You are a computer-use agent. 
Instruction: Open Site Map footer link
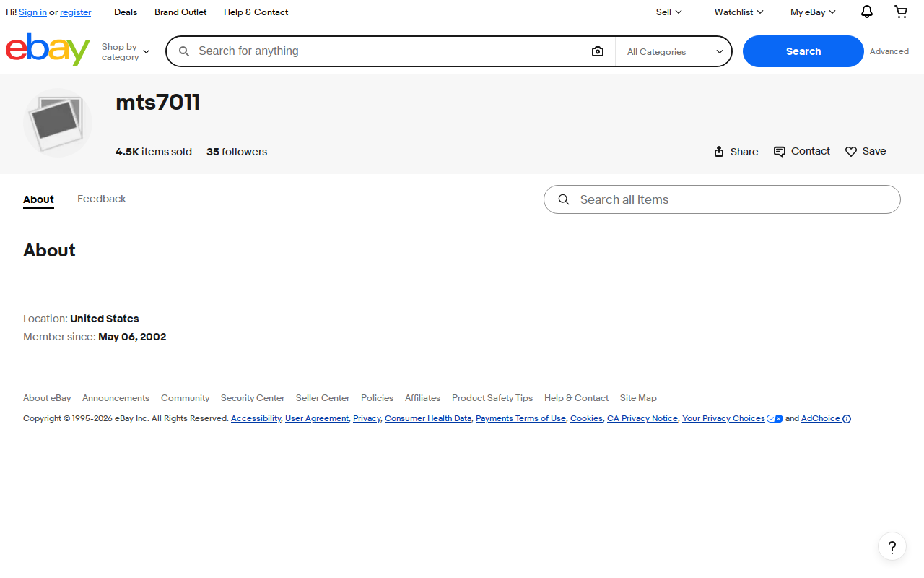point(638,398)
